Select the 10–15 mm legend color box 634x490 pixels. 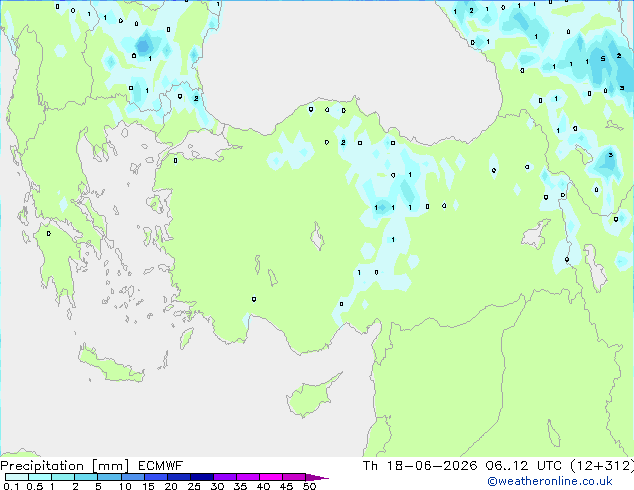tap(133, 477)
